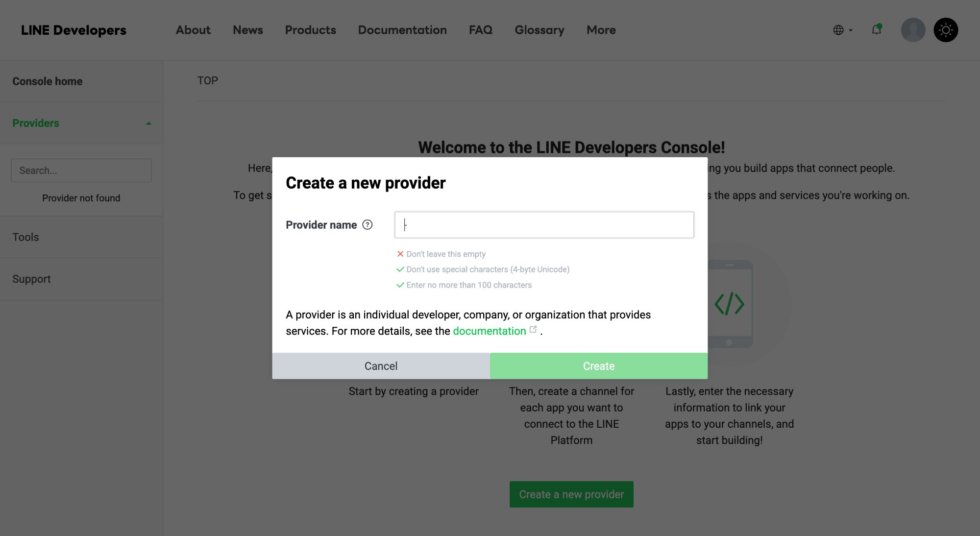Screen dimensions: 980x536
Task: Click the LINE Developers logo
Action: coord(73,30)
